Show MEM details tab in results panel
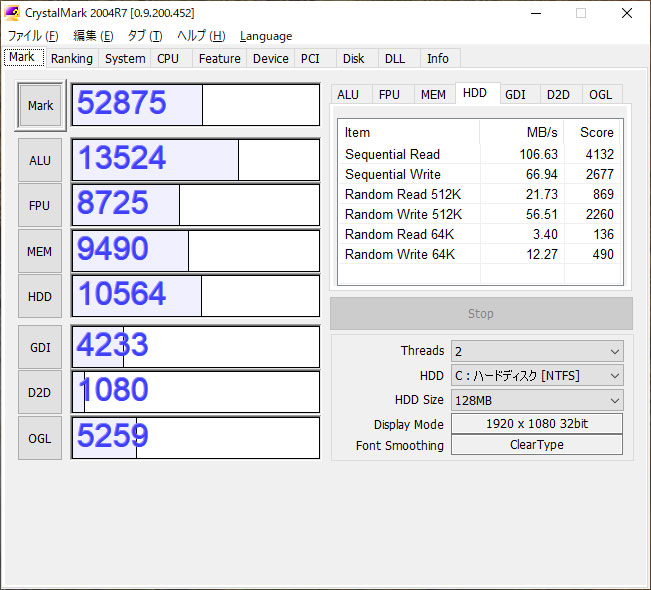The height and width of the screenshot is (590, 651). (x=433, y=95)
